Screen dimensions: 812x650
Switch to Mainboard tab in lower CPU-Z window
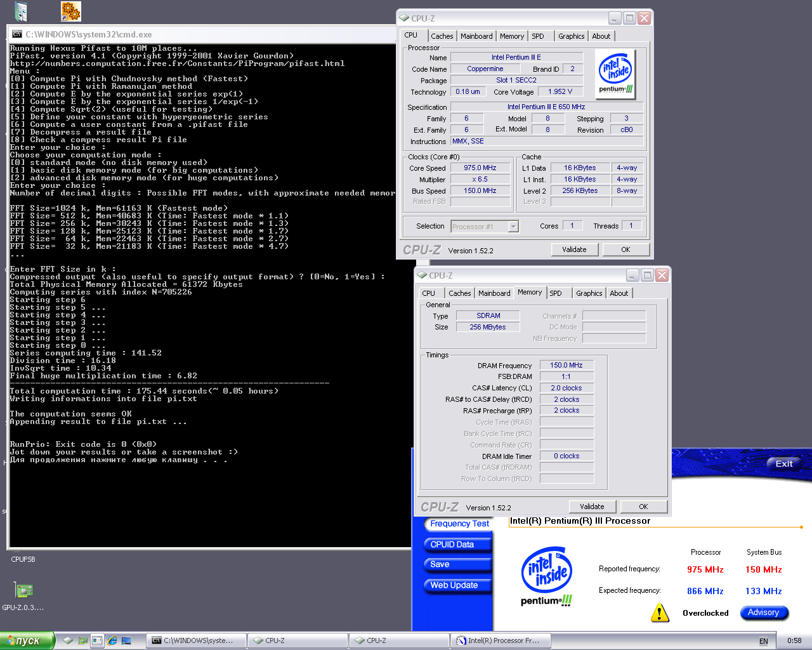tap(494, 293)
